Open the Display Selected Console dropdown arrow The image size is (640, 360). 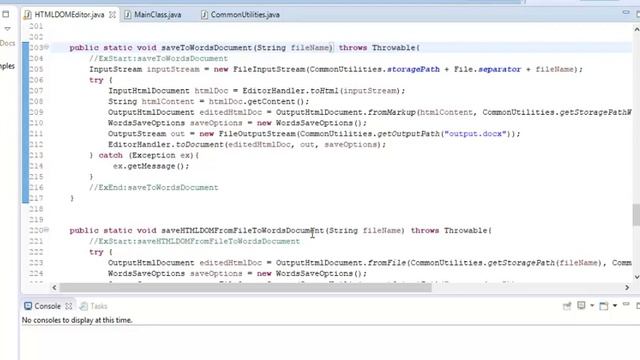(592, 305)
